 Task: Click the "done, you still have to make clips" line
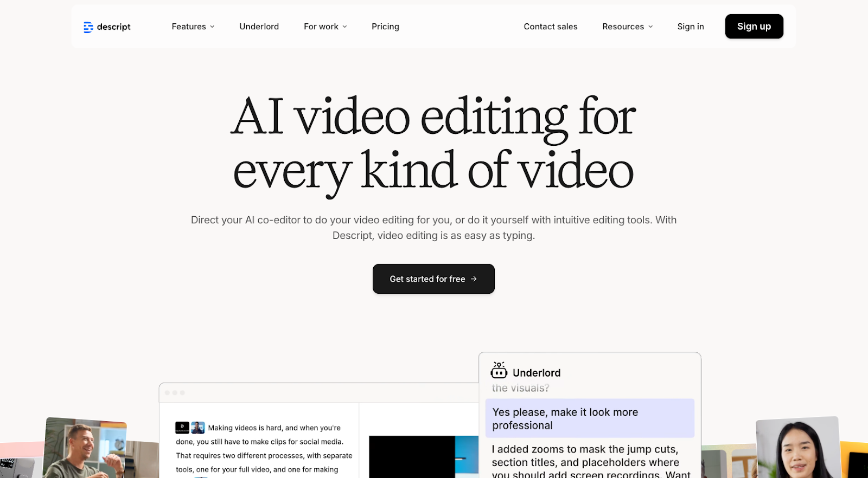click(260, 442)
